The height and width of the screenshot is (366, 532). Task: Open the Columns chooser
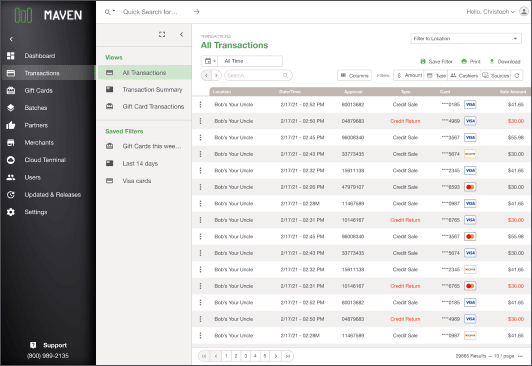(x=354, y=75)
